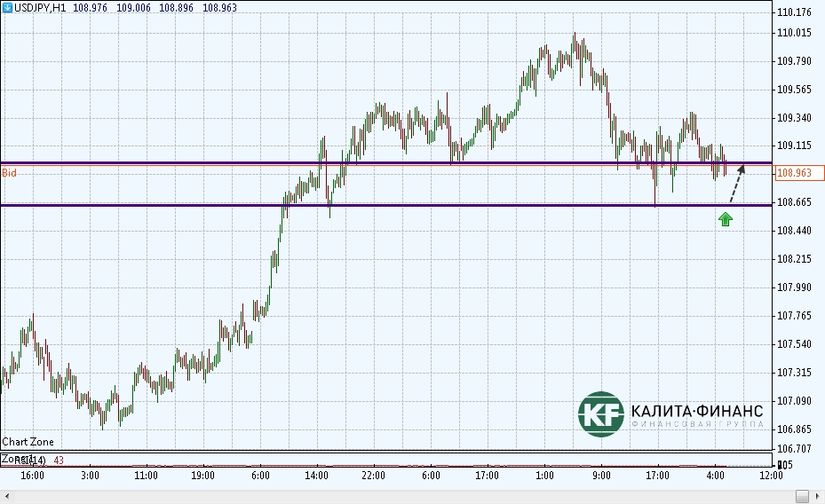Click the 14:00 time axis label
The height and width of the screenshot is (504, 825).
(x=317, y=476)
